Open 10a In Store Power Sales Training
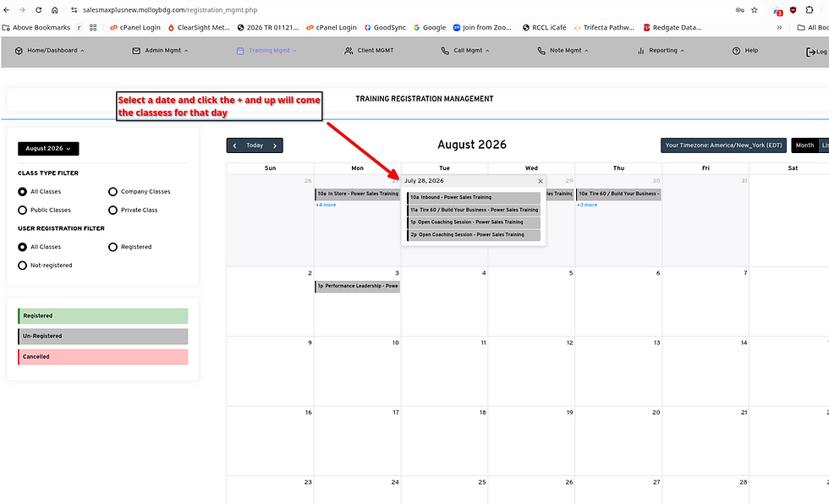Screen dimensions: 829x504 [357, 194]
